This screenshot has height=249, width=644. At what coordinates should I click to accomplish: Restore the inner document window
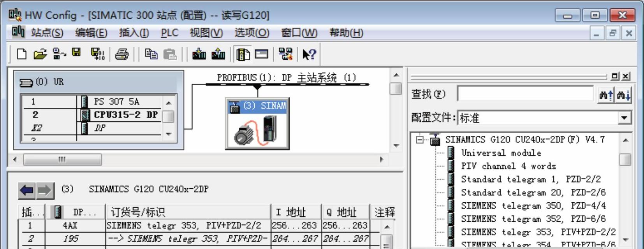tap(612, 33)
